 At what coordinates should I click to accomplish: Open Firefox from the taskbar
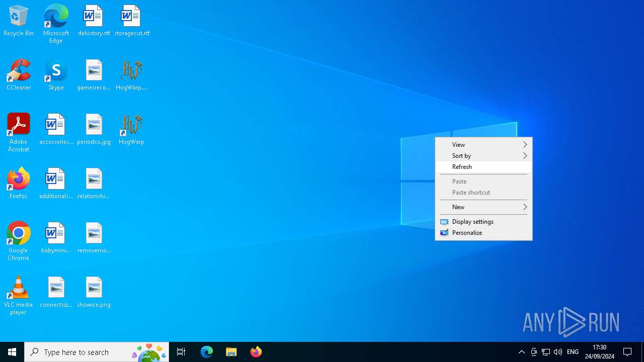click(256, 352)
